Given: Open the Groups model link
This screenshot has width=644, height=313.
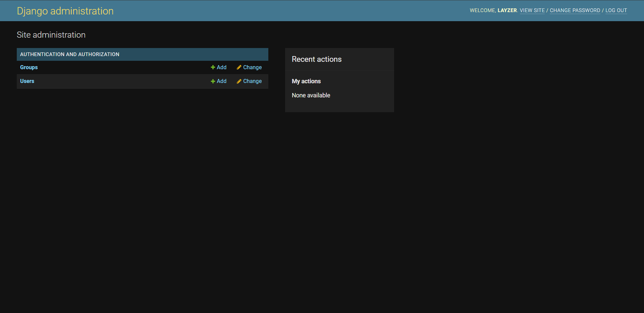Looking at the screenshot, I should tap(29, 67).
